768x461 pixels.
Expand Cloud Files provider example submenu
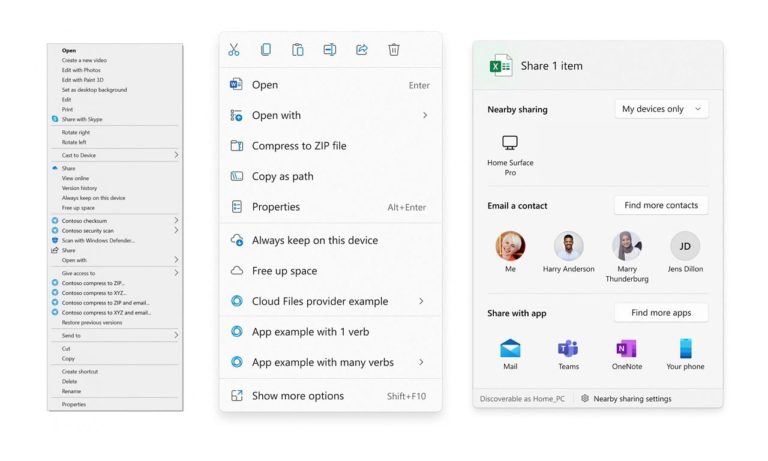coord(421,301)
